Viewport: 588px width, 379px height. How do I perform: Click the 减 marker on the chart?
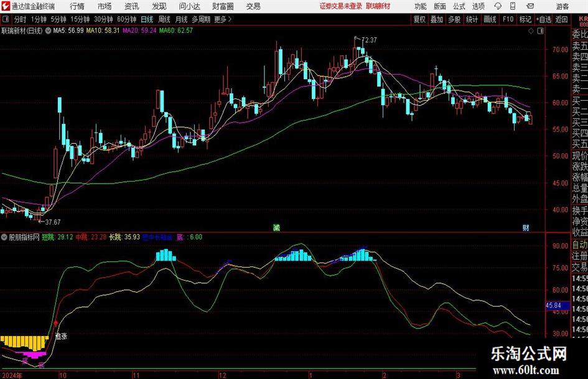pos(276,227)
